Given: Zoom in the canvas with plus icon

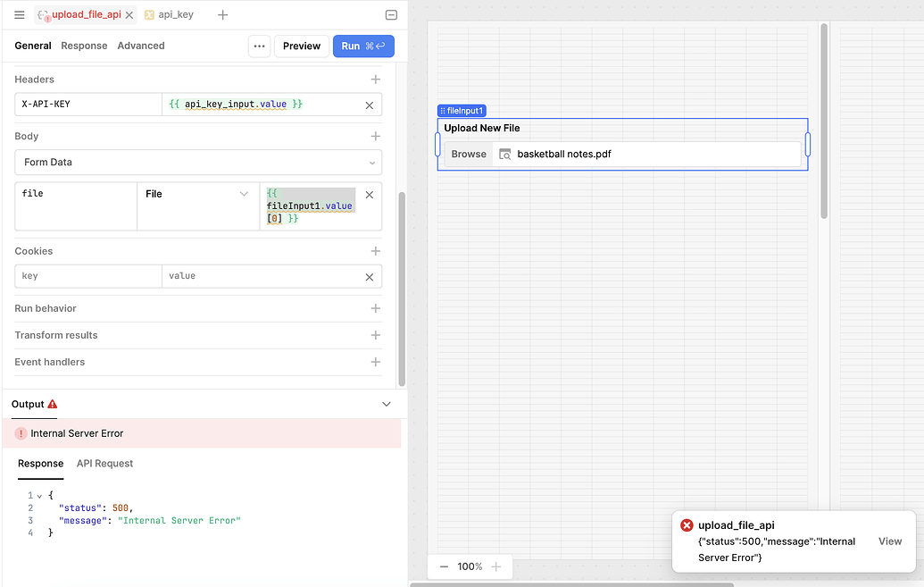Looking at the screenshot, I should [x=496, y=567].
